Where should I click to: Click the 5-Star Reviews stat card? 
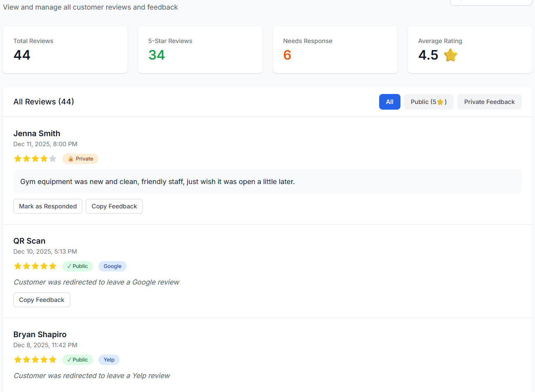coord(200,50)
